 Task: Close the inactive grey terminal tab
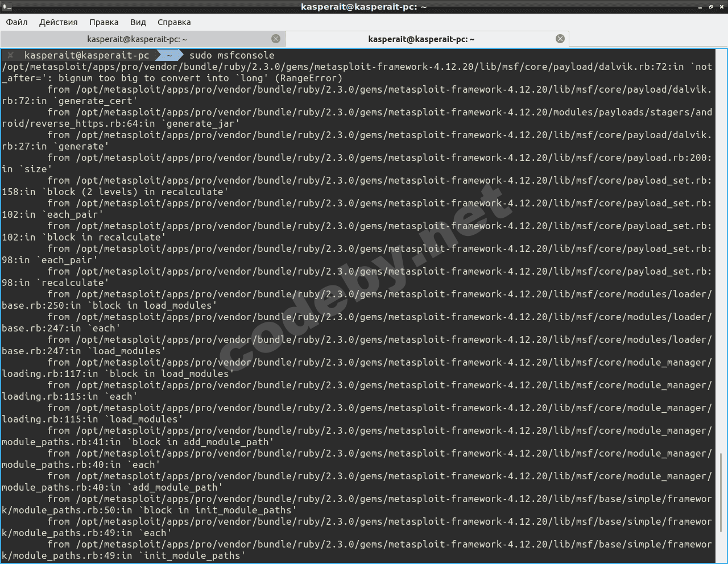[276, 39]
